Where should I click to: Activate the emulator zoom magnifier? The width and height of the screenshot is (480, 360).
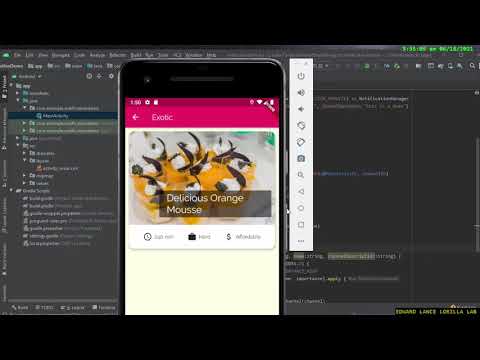(301, 175)
